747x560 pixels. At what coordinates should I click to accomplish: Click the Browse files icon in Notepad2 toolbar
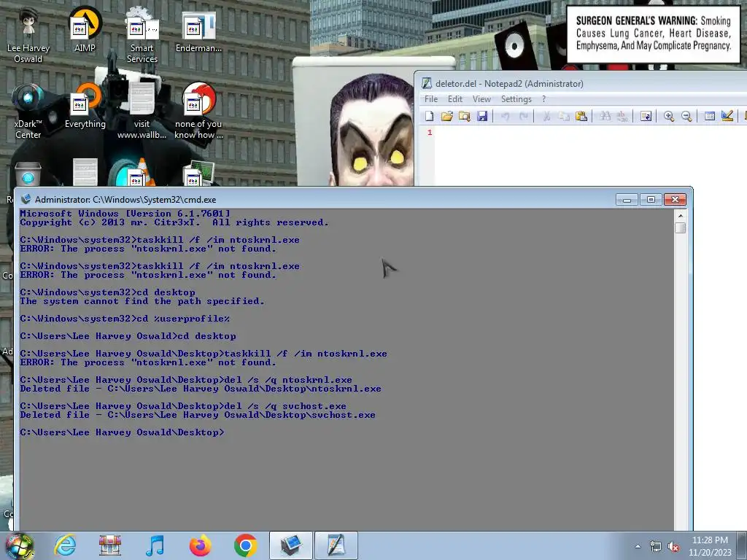coord(465,116)
